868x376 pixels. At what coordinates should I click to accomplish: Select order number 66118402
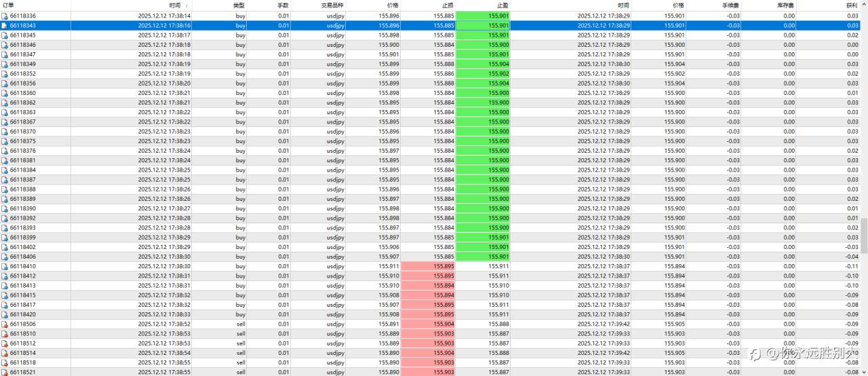click(23, 247)
